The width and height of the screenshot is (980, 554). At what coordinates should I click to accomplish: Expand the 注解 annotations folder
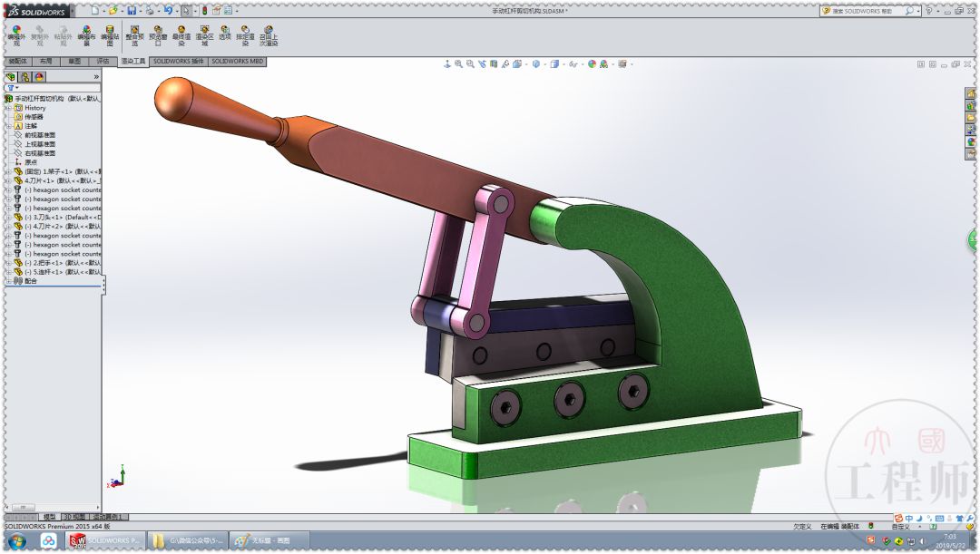point(8,127)
